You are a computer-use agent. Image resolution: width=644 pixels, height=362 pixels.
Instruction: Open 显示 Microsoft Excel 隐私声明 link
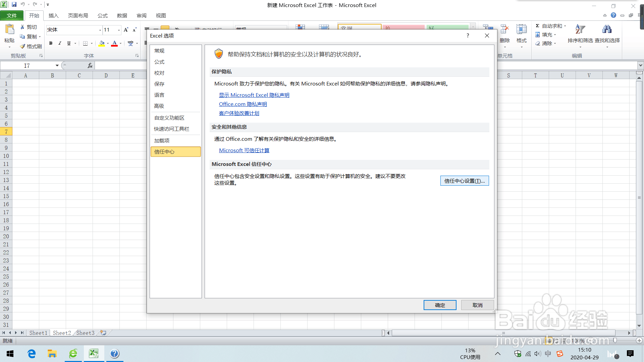(x=254, y=95)
